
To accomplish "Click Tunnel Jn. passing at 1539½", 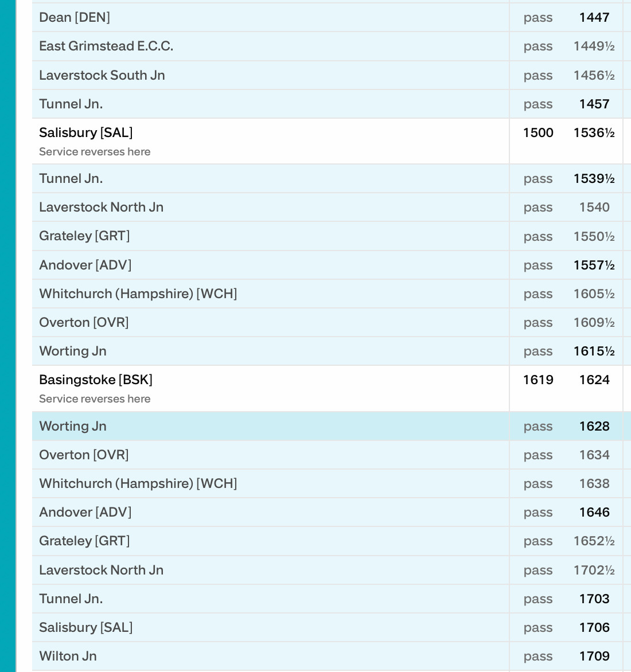I will tap(71, 178).
